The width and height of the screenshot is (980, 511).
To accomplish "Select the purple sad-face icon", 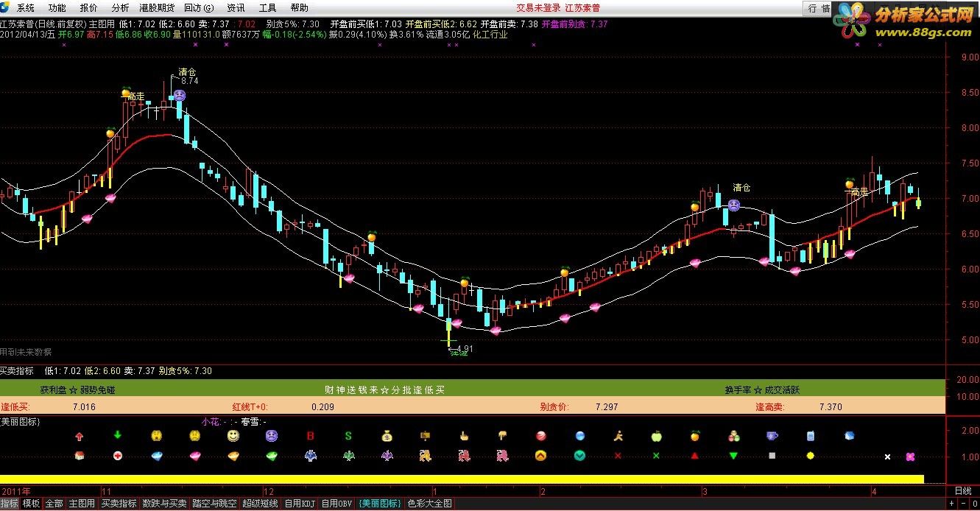I will pos(272,436).
